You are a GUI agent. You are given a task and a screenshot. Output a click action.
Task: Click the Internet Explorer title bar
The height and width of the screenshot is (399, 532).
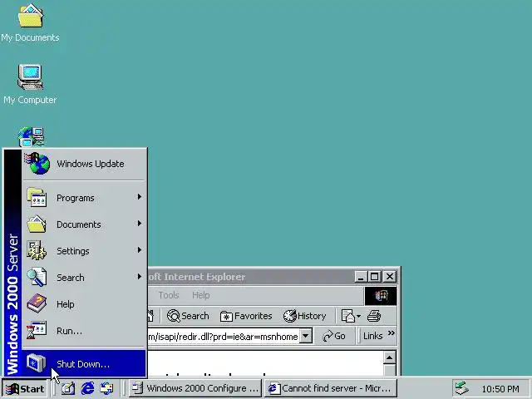click(251, 277)
